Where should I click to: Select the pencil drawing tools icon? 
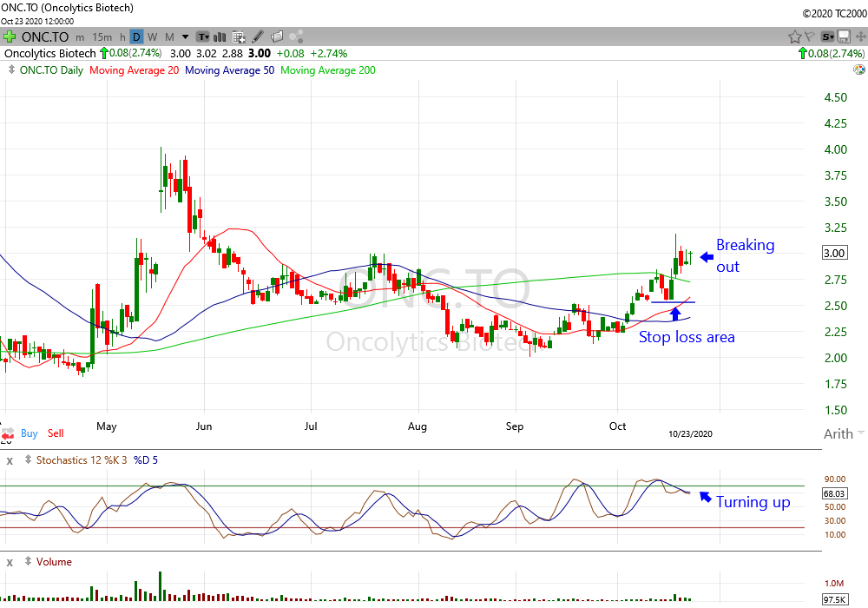pyautogui.click(x=258, y=37)
